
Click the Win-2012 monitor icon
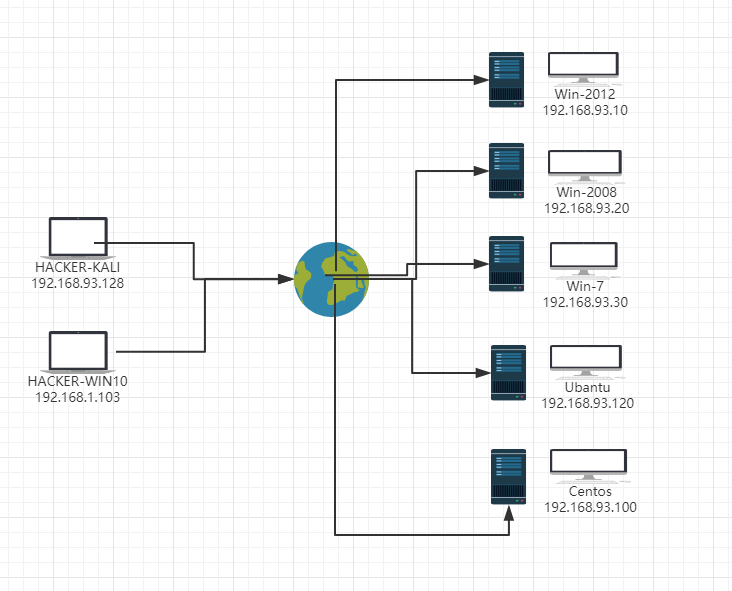click(584, 68)
